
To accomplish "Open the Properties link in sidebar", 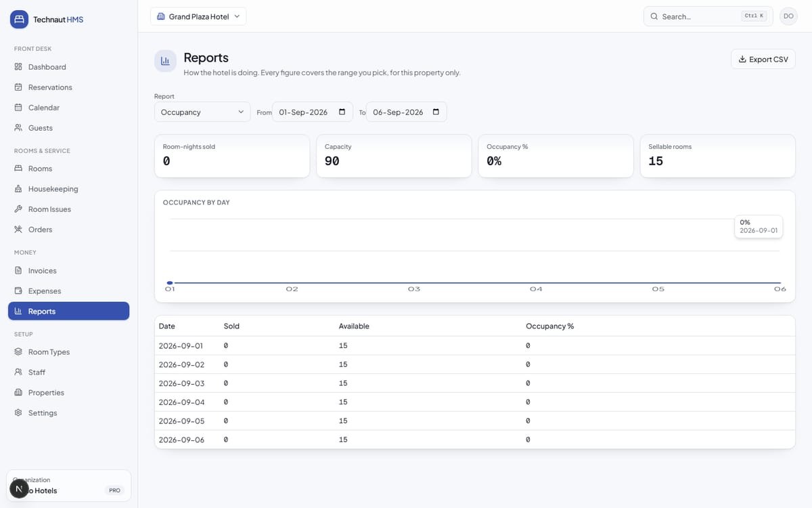I will 68,393.
